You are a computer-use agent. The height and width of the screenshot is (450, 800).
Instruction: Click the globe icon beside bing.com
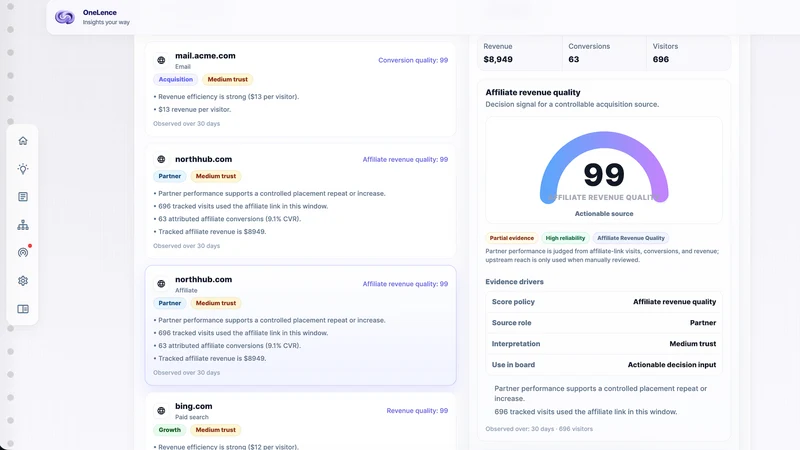point(161,411)
